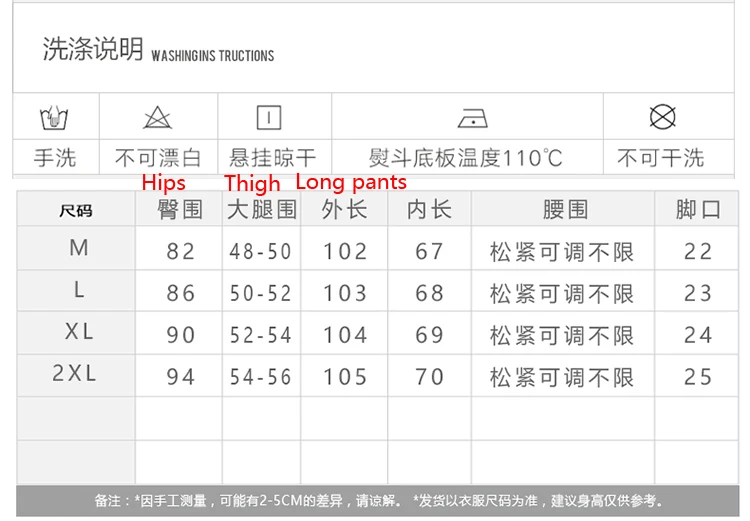Image resolution: width=750 pixels, height=521 pixels.
Task: Click inner length value 69
Action: (429, 335)
